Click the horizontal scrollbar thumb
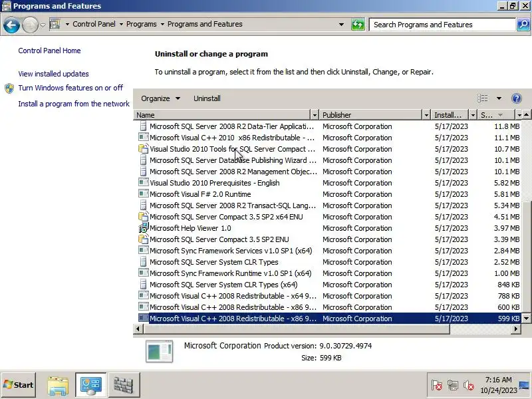The height and width of the screenshot is (399, 532). (297, 329)
